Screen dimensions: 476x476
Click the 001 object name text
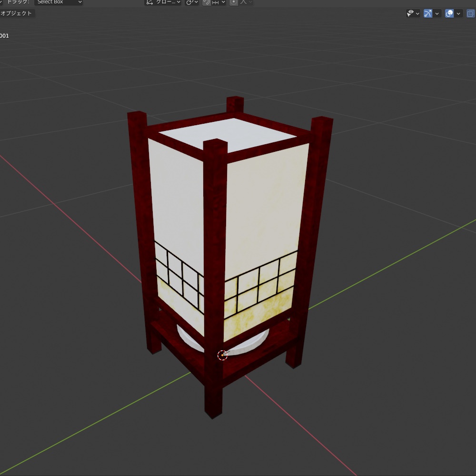click(x=4, y=35)
